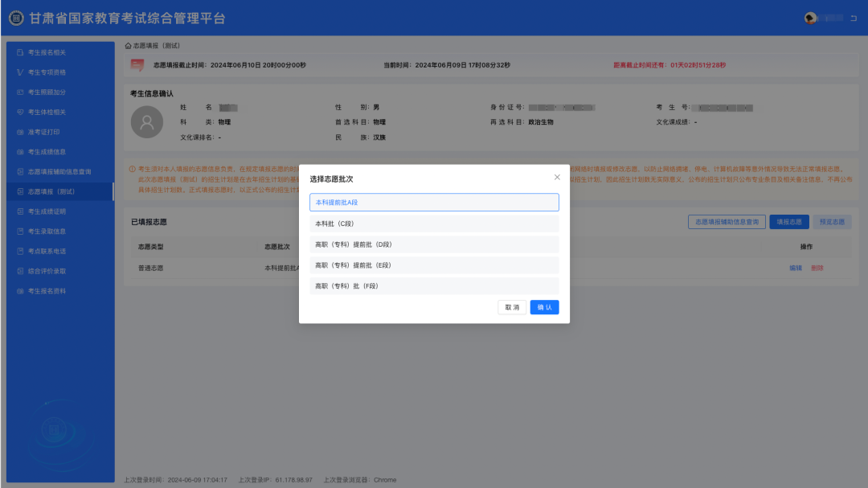Click the logout icon in header
868x488 pixels.
coord(854,18)
